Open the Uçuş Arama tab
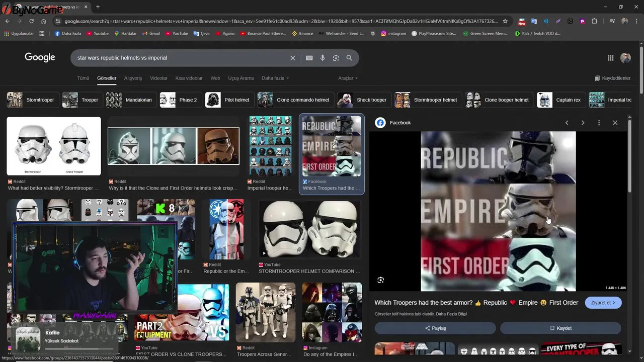This screenshot has width=644, height=362. (x=241, y=78)
